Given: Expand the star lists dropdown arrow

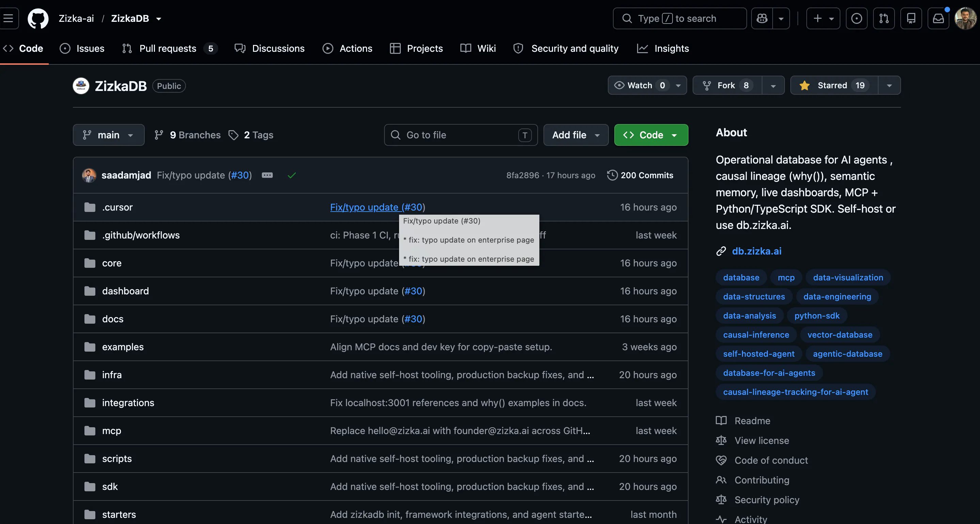Looking at the screenshot, I should [x=889, y=85].
